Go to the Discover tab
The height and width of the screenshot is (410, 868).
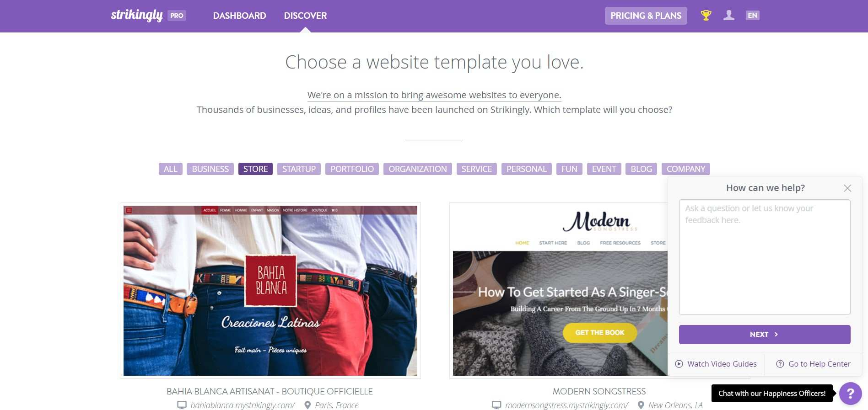point(305,16)
